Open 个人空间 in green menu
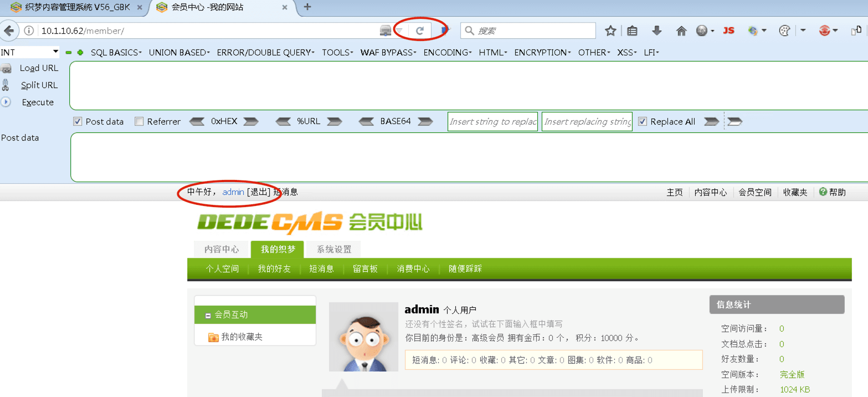The width and height of the screenshot is (868, 397). [222, 269]
